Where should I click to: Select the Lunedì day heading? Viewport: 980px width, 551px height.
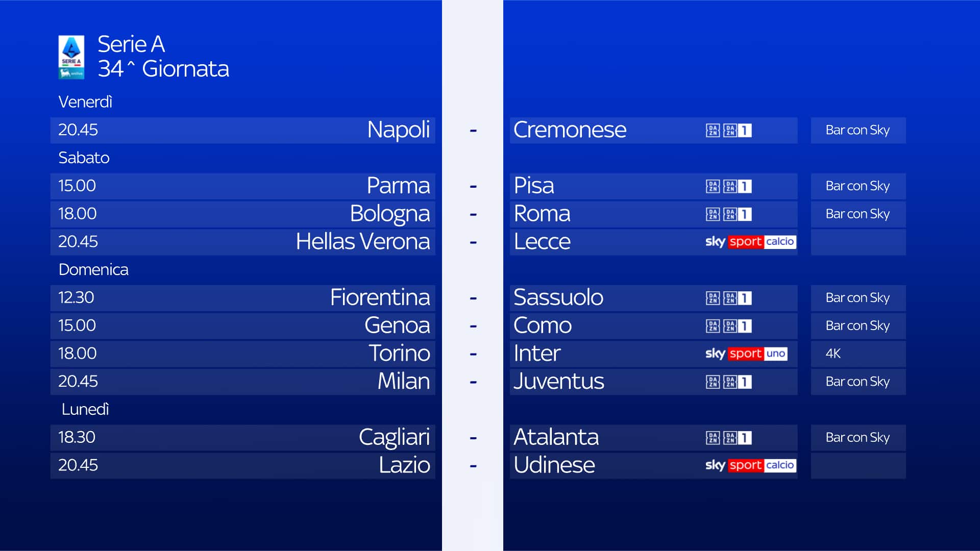point(85,409)
